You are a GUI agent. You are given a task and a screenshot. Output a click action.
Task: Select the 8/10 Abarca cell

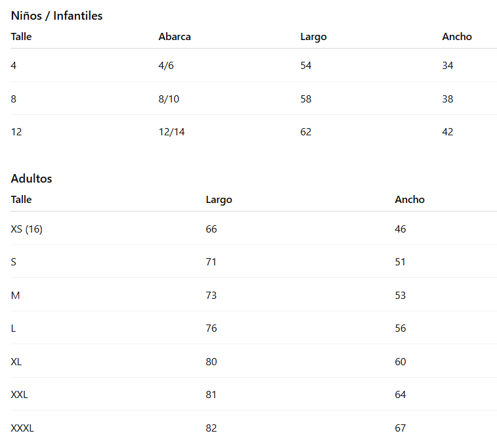coord(169,99)
